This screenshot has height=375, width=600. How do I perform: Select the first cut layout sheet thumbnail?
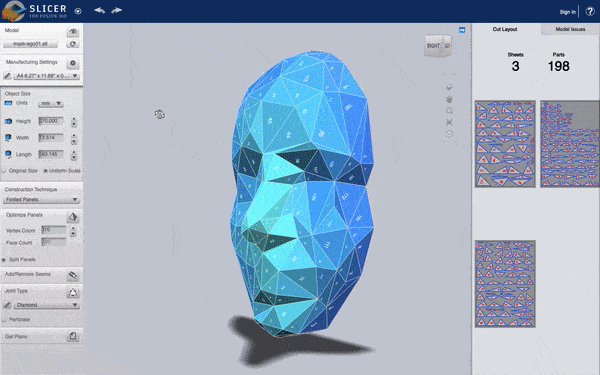click(x=505, y=144)
